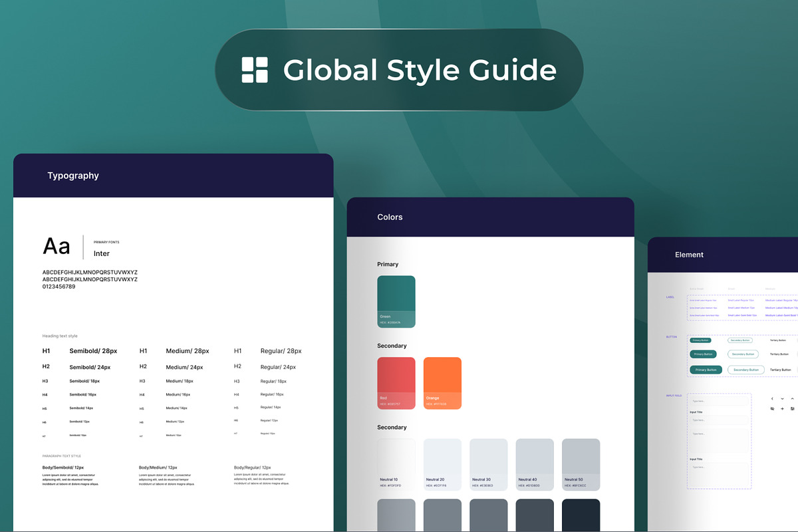This screenshot has height=532, width=798.
Task: Click the Element panel header title
Action: (x=689, y=255)
